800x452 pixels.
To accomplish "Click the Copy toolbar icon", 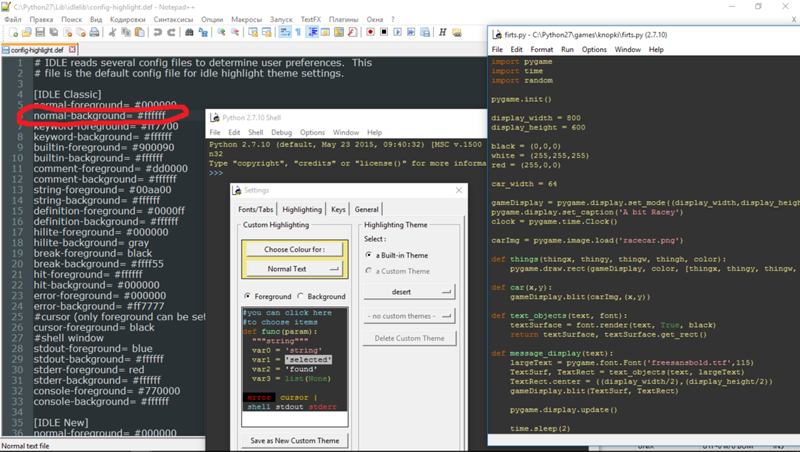I will 126,32.
